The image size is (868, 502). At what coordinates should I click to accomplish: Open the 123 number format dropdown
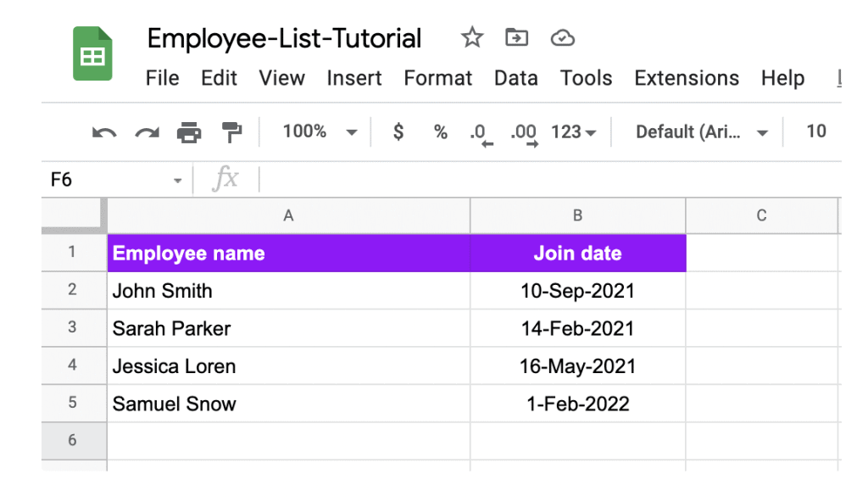point(574,131)
